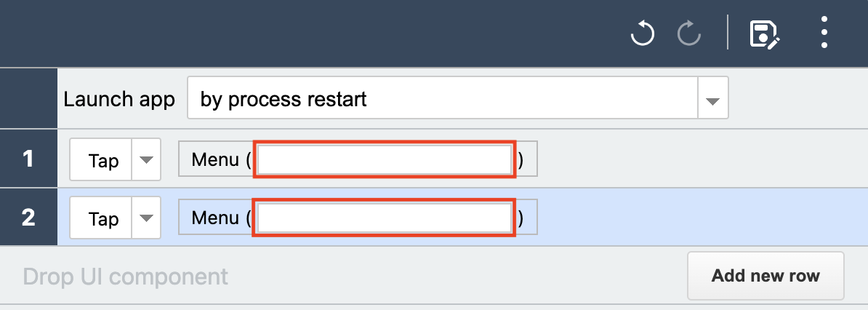Click the Tap action box in row 2
The width and height of the screenshot is (868, 310).
(x=101, y=218)
